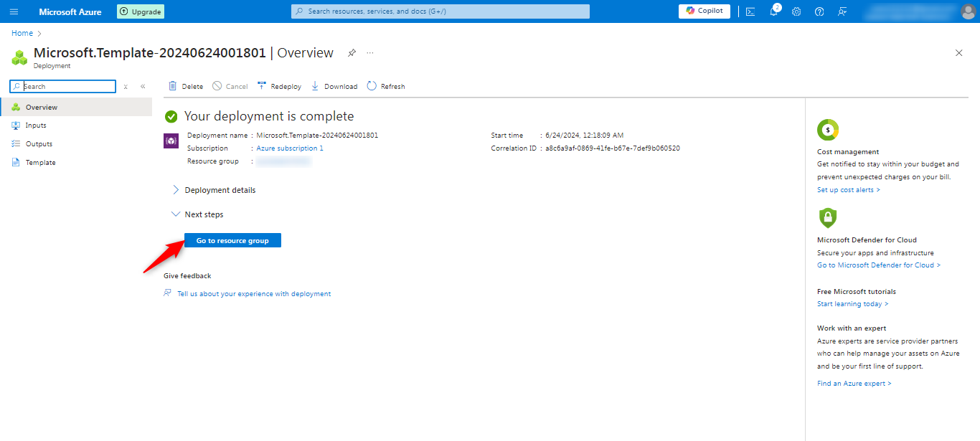Open Template in the sidebar

[x=76, y=163]
